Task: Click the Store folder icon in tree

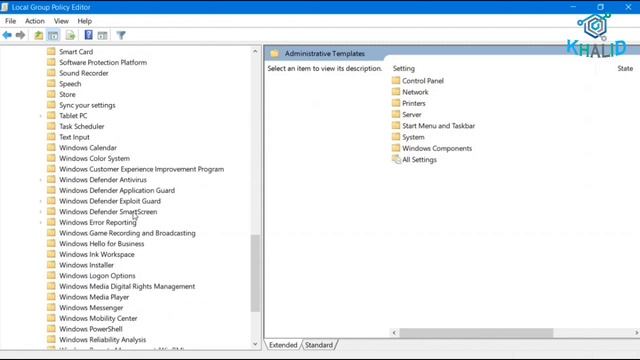Action: pyautogui.click(x=51, y=94)
